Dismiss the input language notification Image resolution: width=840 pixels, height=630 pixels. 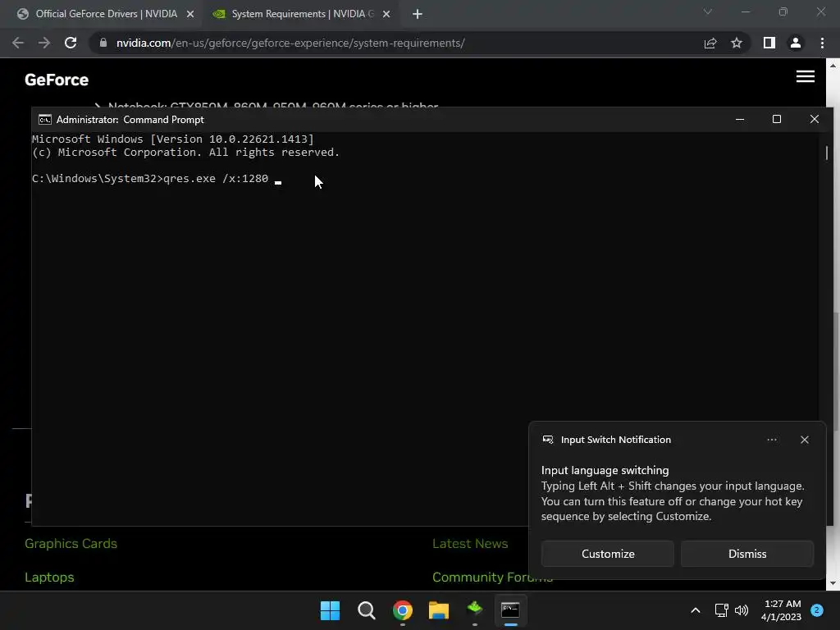[x=747, y=554]
